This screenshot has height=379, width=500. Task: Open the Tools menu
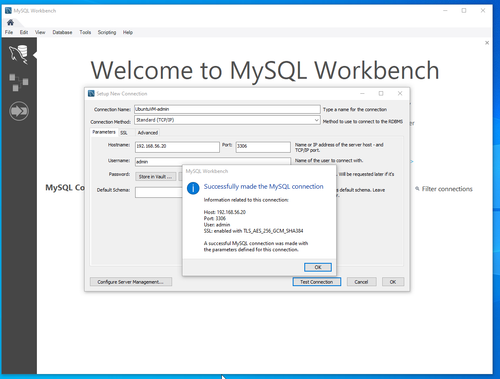(x=85, y=32)
